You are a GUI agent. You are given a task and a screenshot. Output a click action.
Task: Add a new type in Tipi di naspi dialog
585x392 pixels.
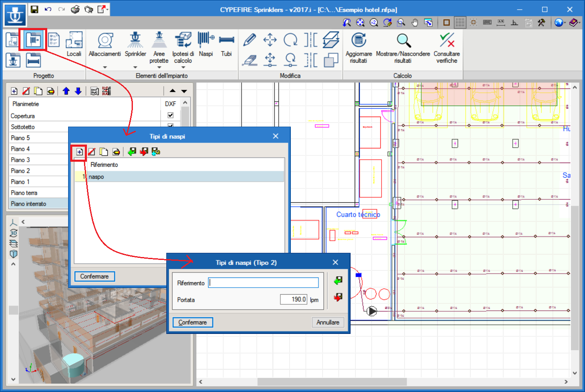pyautogui.click(x=79, y=152)
